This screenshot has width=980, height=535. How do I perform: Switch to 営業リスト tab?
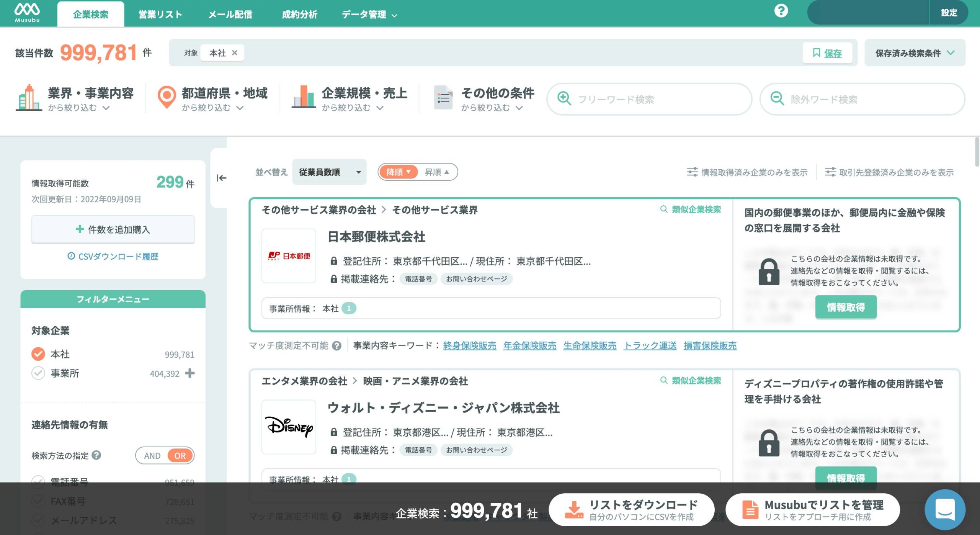[x=160, y=14]
